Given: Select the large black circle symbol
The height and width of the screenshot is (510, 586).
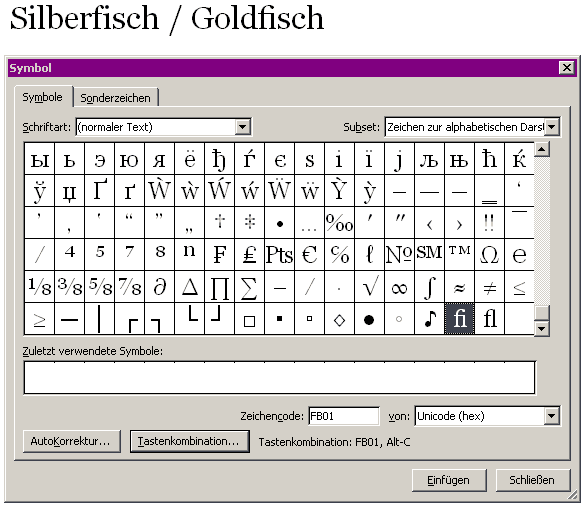Looking at the screenshot, I should pyautogui.click(x=370, y=319).
